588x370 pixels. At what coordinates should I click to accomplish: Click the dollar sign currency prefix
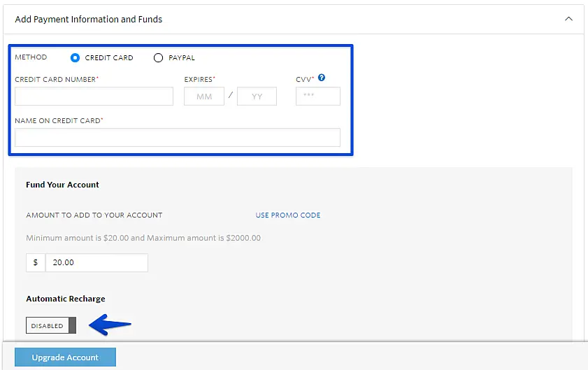click(x=36, y=263)
